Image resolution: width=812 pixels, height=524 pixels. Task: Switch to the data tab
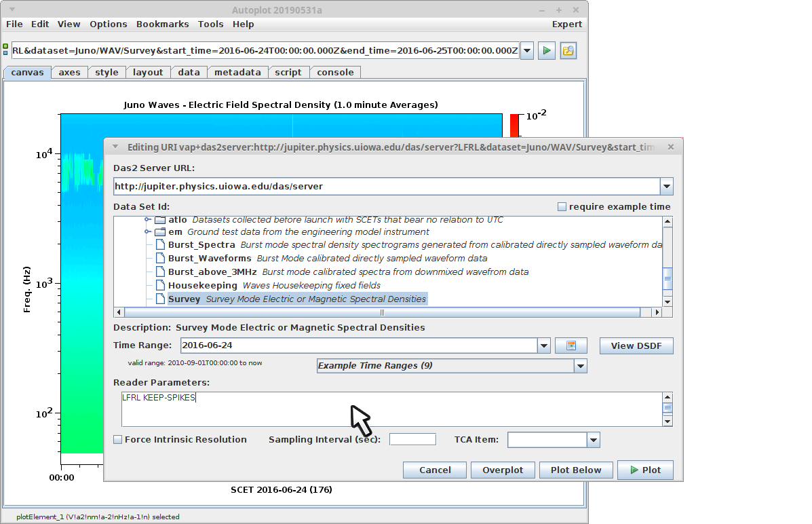pyautogui.click(x=189, y=73)
